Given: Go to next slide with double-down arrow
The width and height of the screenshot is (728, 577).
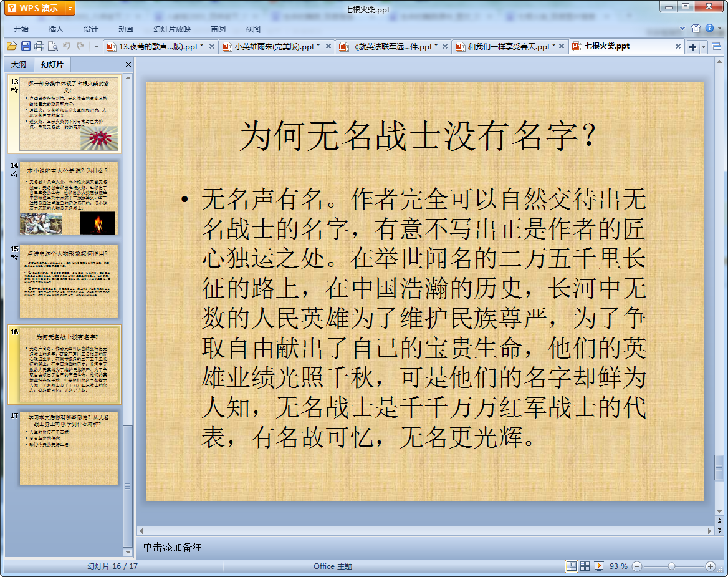Looking at the screenshot, I should (719, 530).
